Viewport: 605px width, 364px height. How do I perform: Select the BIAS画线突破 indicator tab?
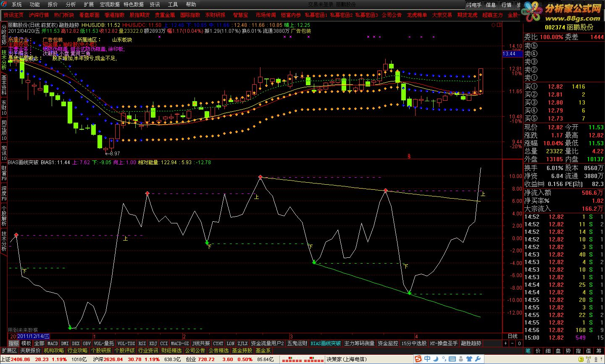(326, 343)
